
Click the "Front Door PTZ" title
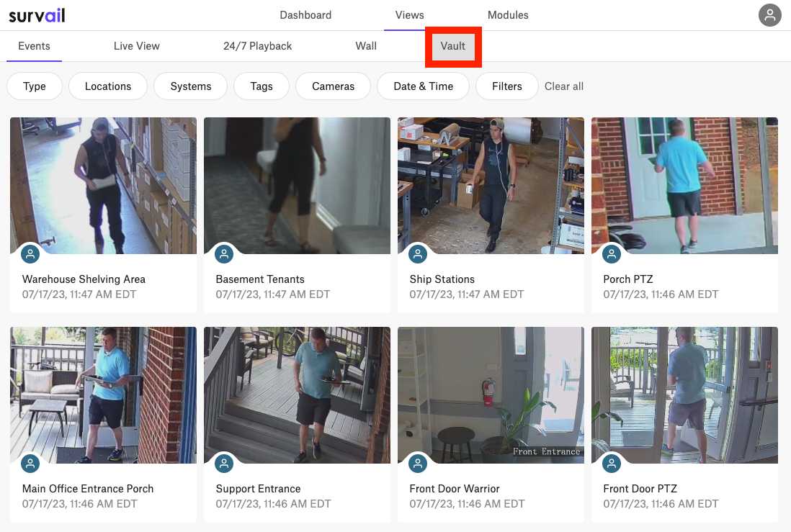click(x=640, y=489)
